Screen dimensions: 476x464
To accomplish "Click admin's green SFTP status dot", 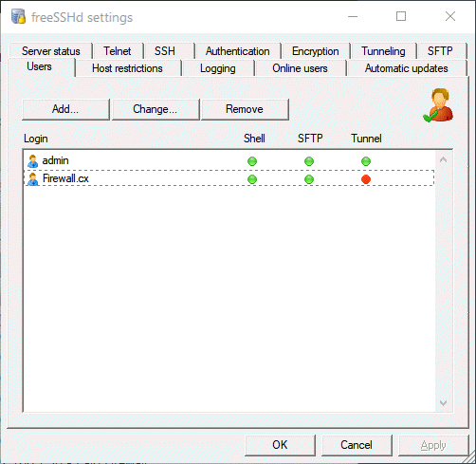I will (309, 161).
